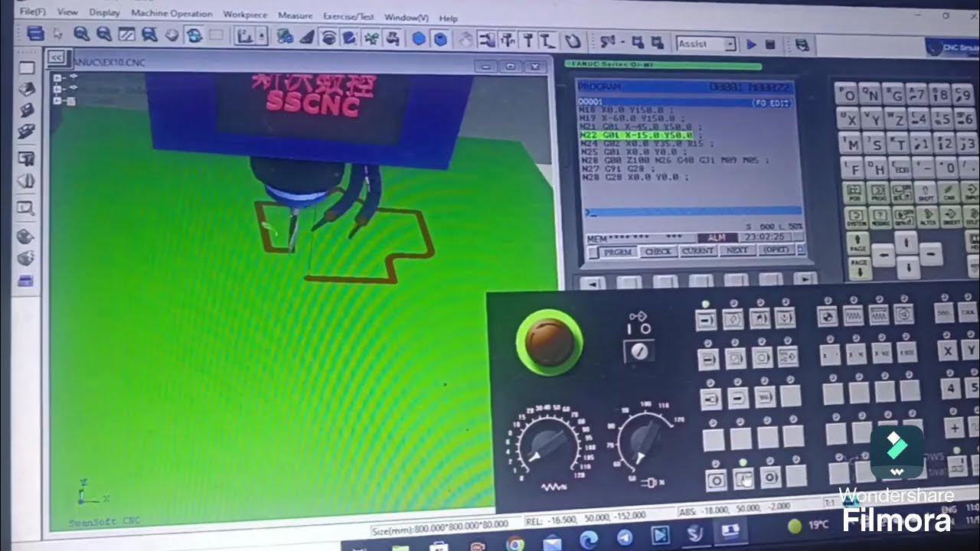Expand the second tree node in 3D view

pos(59,90)
